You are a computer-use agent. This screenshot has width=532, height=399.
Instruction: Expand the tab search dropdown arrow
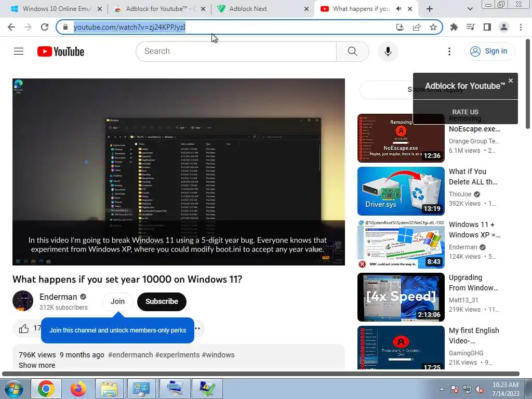pos(470,9)
